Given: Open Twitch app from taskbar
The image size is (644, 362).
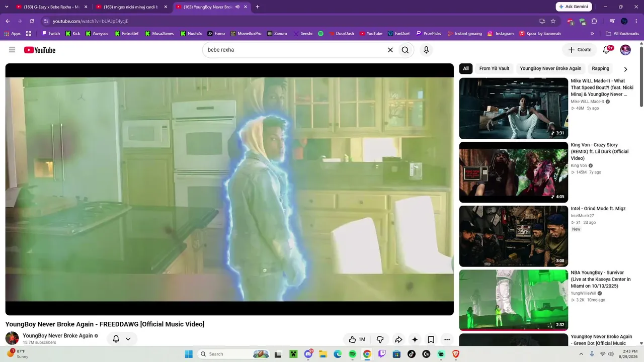Looking at the screenshot, I should (382, 354).
